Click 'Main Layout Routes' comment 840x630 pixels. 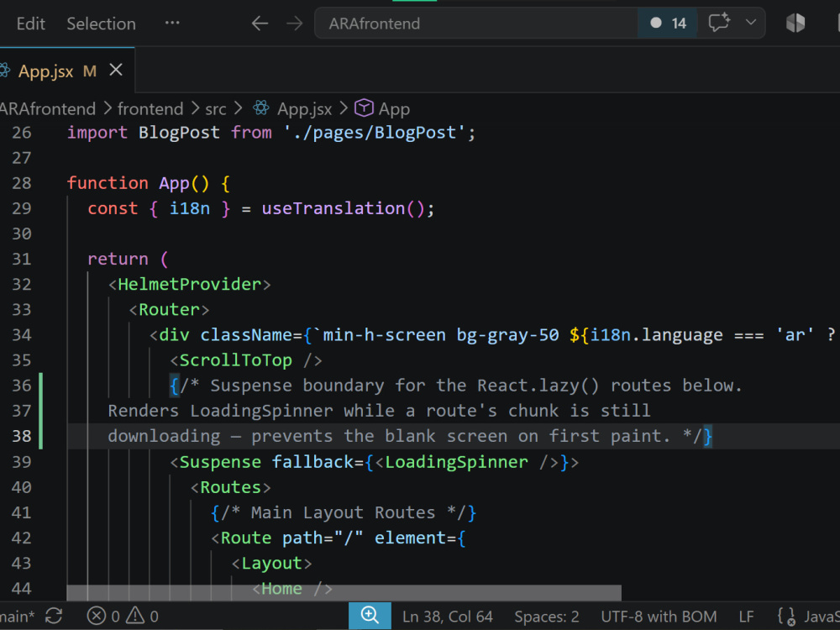[343, 512]
